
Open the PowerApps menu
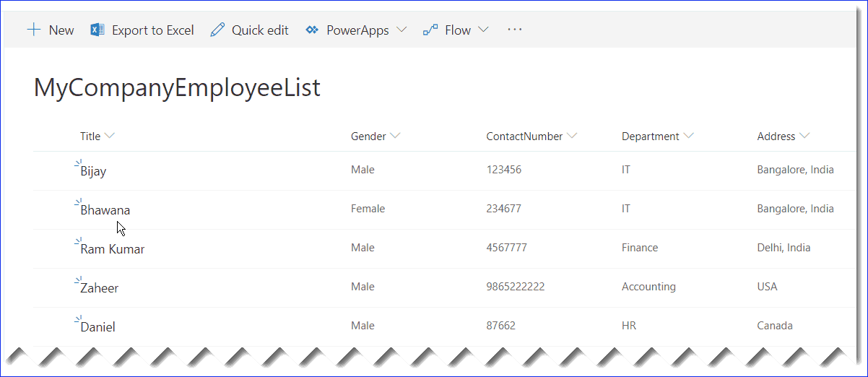pos(357,30)
